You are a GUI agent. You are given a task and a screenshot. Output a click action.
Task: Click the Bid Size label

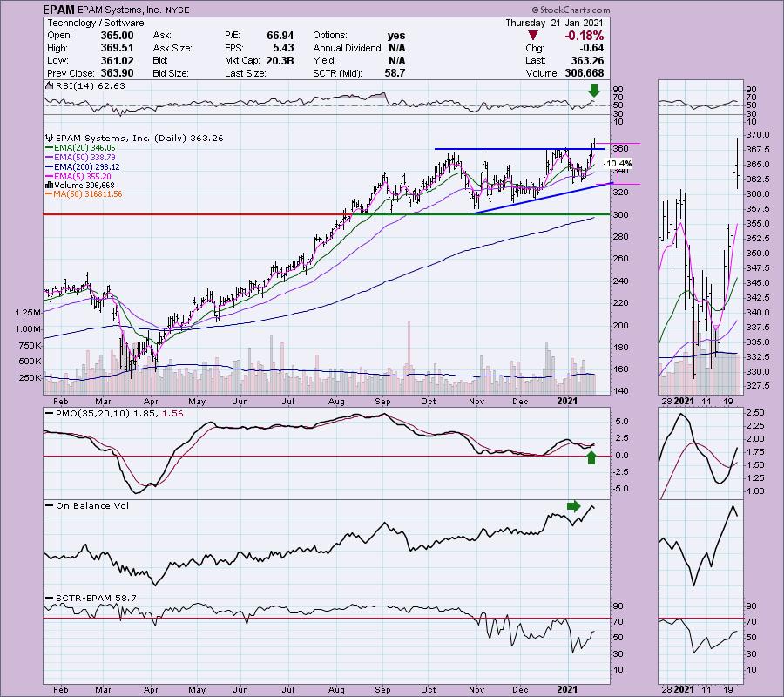click(x=171, y=73)
